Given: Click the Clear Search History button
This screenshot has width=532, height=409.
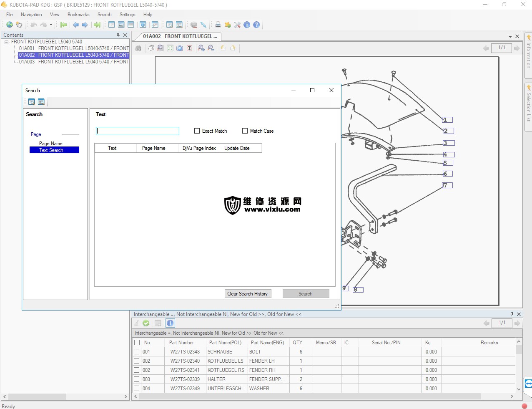Looking at the screenshot, I should [x=248, y=294].
